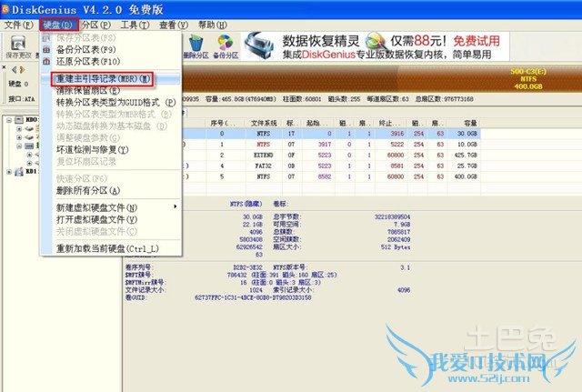This screenshot has height=392, width=582.
Task: Click the 总字节数 value 32218389504
Action: click(x=392, y=216)
